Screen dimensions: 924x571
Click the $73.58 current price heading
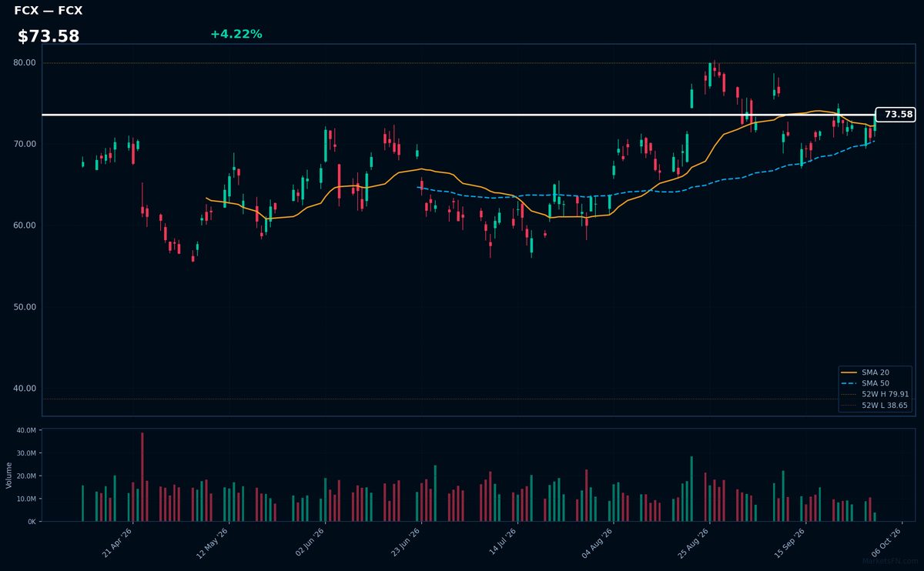pyautogui.click(x=49, y=36)
